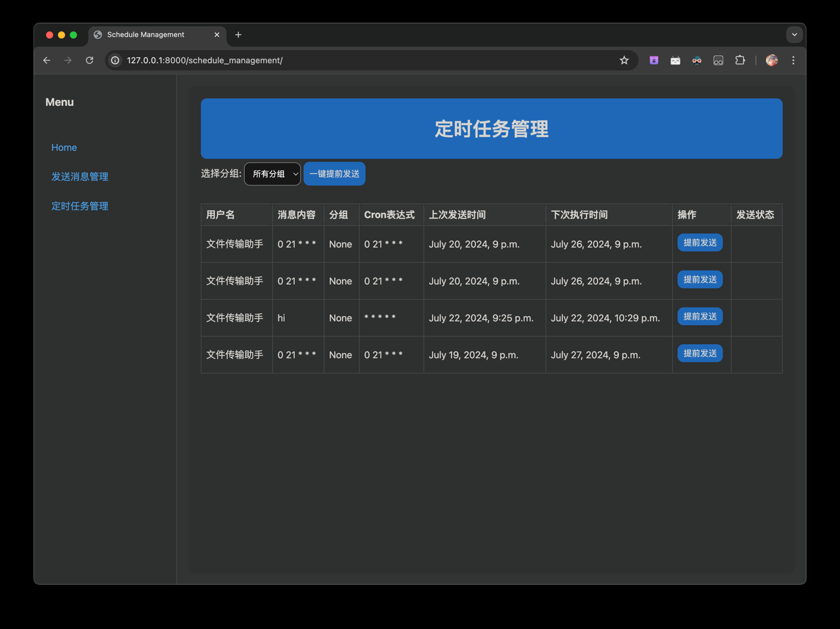
Task: Open the tab search chevron dropdown
Action: point(794,35)
